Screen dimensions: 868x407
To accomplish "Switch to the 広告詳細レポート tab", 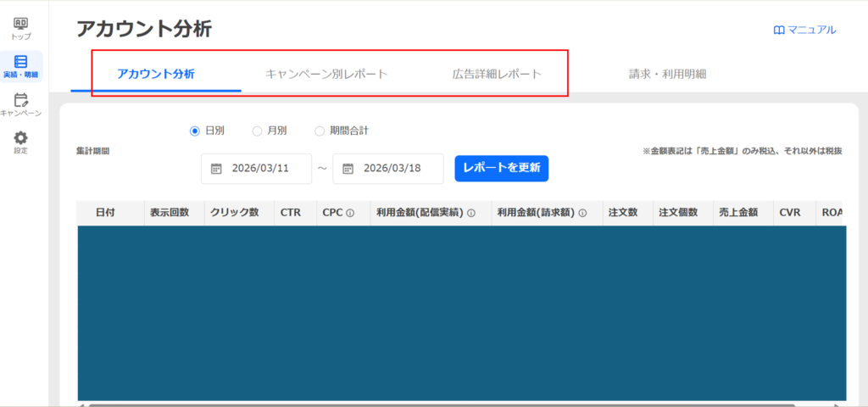I will point(497,74).
